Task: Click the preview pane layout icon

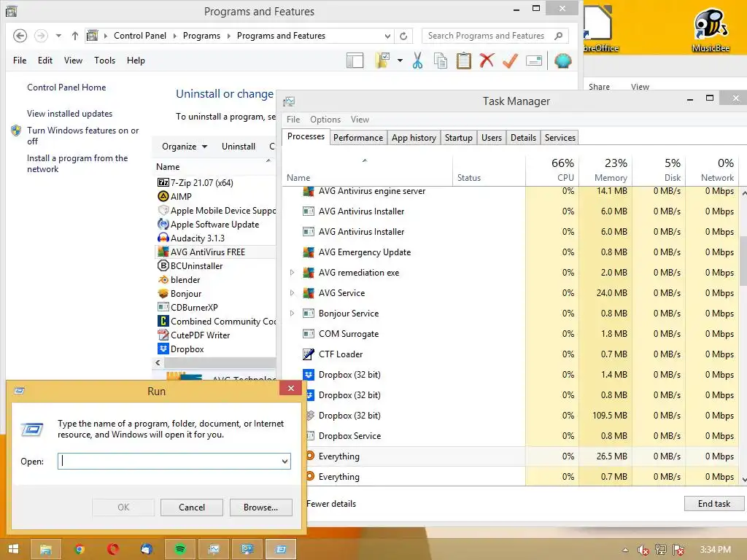Action: [355, 61]
